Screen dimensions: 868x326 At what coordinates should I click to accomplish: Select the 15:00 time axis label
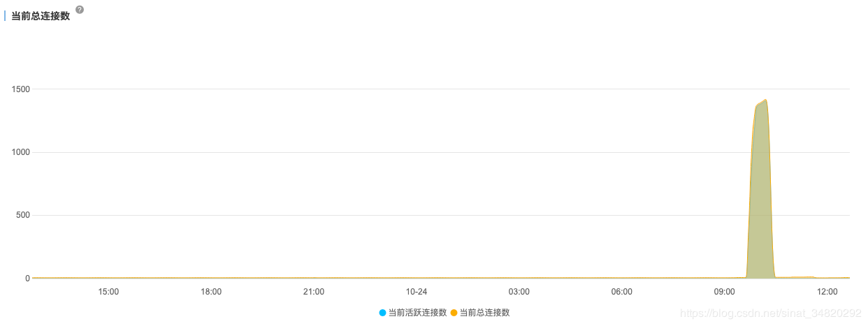click(x=108, y=291)
